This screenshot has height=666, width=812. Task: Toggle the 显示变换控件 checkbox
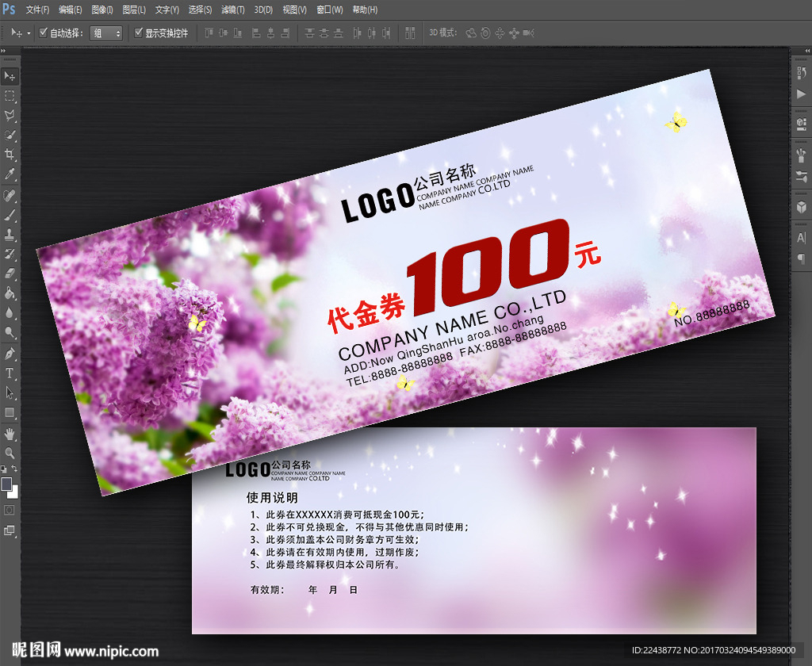point(139,33)
